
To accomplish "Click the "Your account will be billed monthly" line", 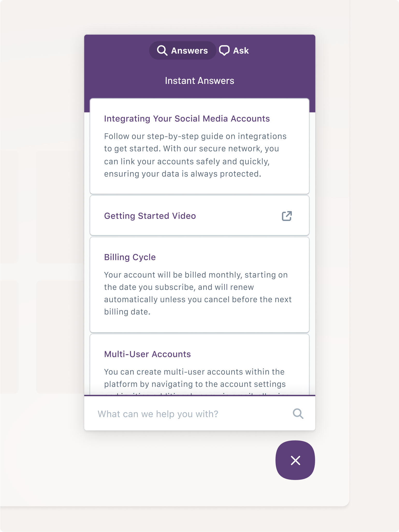I will point(196,275).
